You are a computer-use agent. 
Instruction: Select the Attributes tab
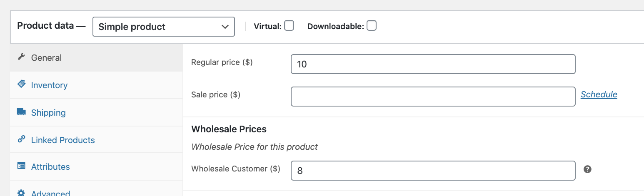click(x=50, y=167)
